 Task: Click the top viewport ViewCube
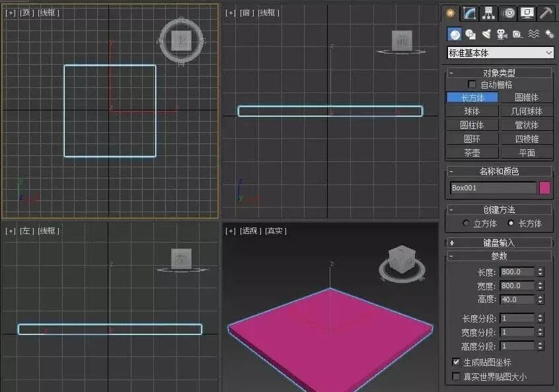(182, 41)
